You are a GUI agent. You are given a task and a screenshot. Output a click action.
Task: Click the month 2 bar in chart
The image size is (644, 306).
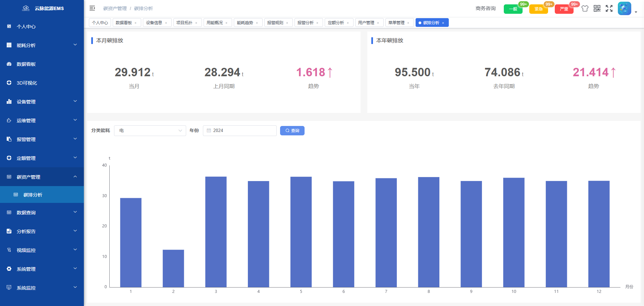(173, 268)
